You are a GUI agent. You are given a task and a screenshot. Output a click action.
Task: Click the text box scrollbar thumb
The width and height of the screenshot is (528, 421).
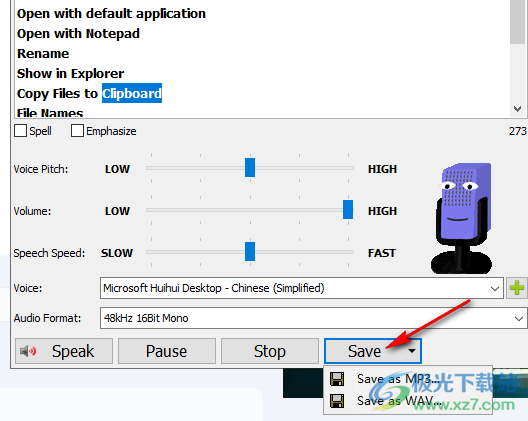pyautogui.click(x=518, y=22)
